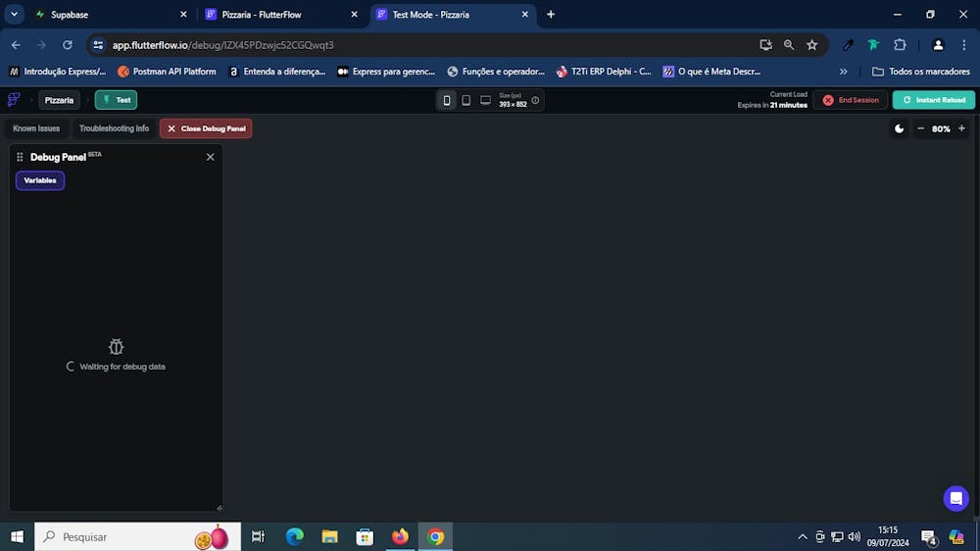
Task: Open the Windows Start menu
Action: pos(17,536)
